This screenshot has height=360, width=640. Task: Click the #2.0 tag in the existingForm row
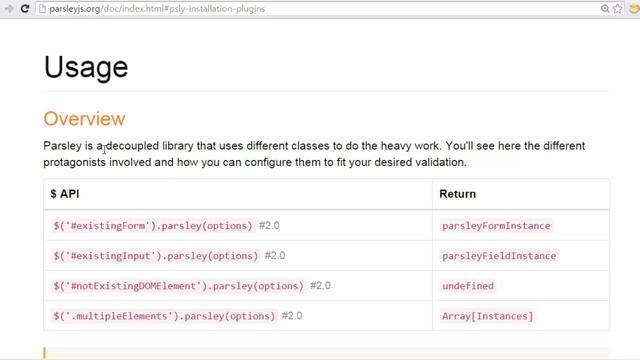pos(269,226)
